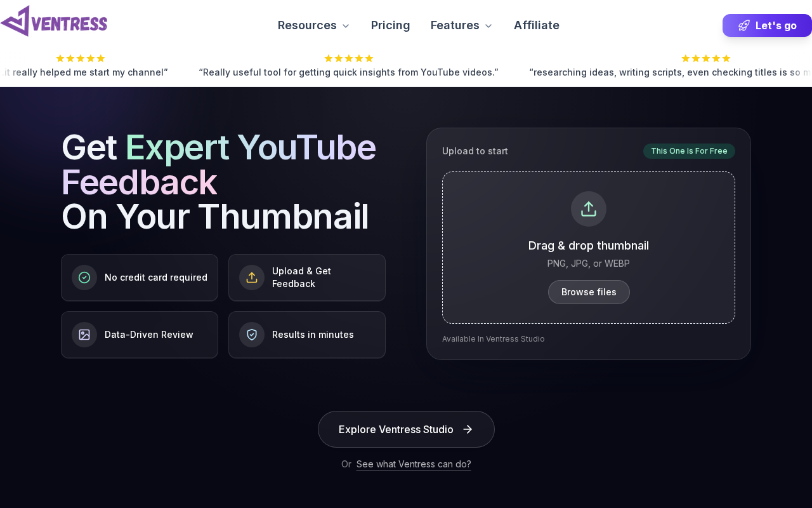Follow the "See what Ventress can do?" link
This screenshot has width=812, height=508.
[414, 464]
